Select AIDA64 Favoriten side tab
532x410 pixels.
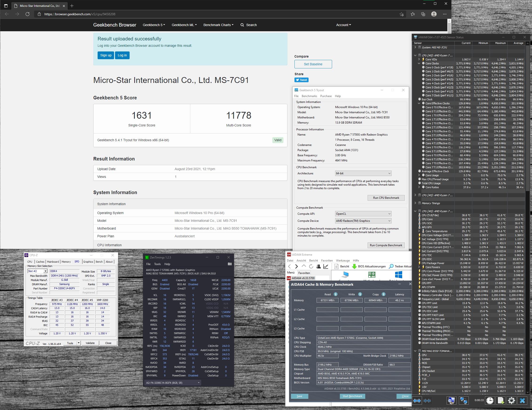(304, 273)
